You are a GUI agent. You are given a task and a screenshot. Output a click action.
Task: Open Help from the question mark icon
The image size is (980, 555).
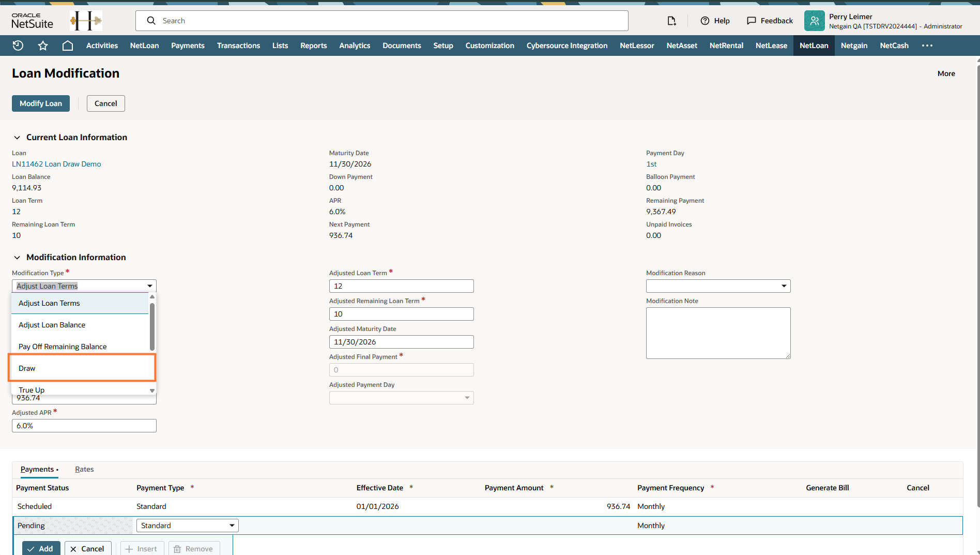click(705, 21)
